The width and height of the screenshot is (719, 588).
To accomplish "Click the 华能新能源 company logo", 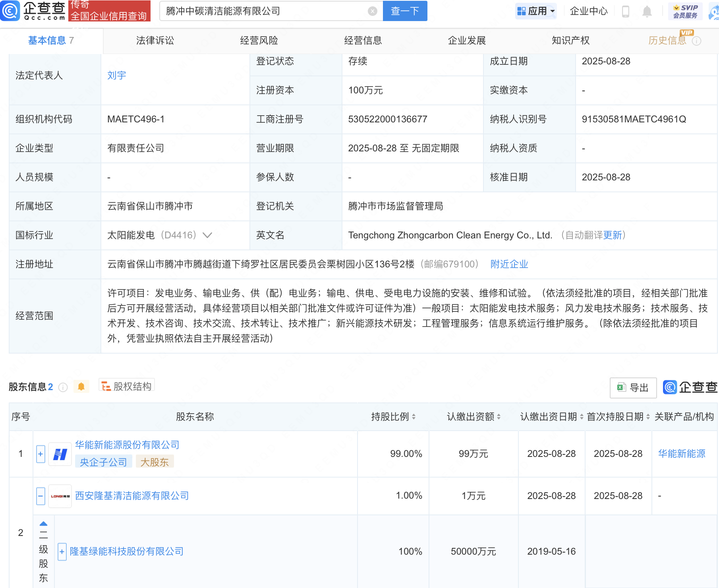I will pyautogui.click(x=60, y=454).
